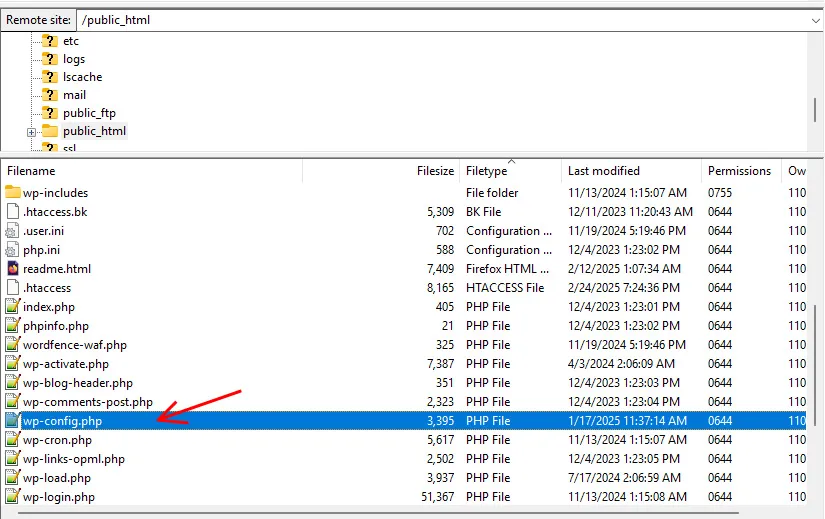Click date 7/17/2024 2:06:59 AM

click(625, 477)
